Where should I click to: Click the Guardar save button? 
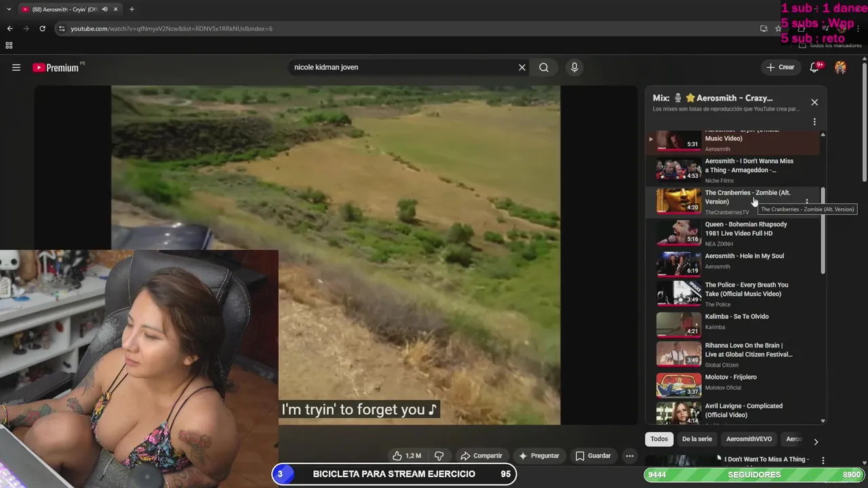[593, 456]
